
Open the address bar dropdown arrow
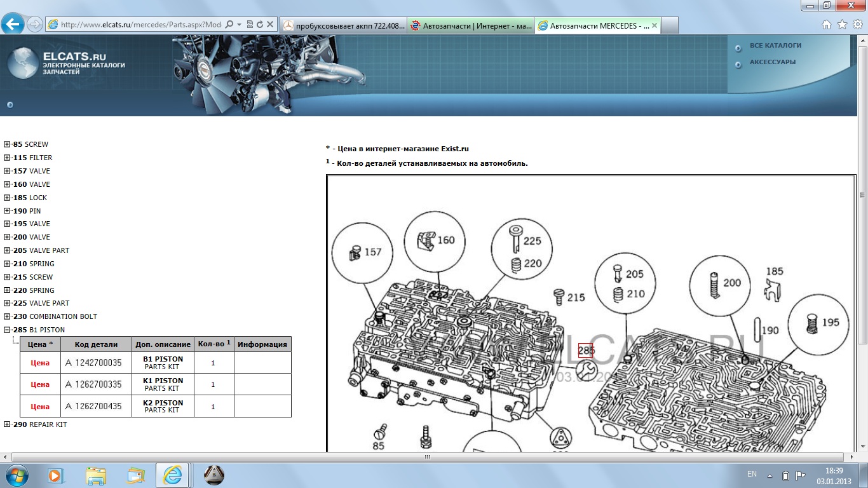click(x=239, y=25)
